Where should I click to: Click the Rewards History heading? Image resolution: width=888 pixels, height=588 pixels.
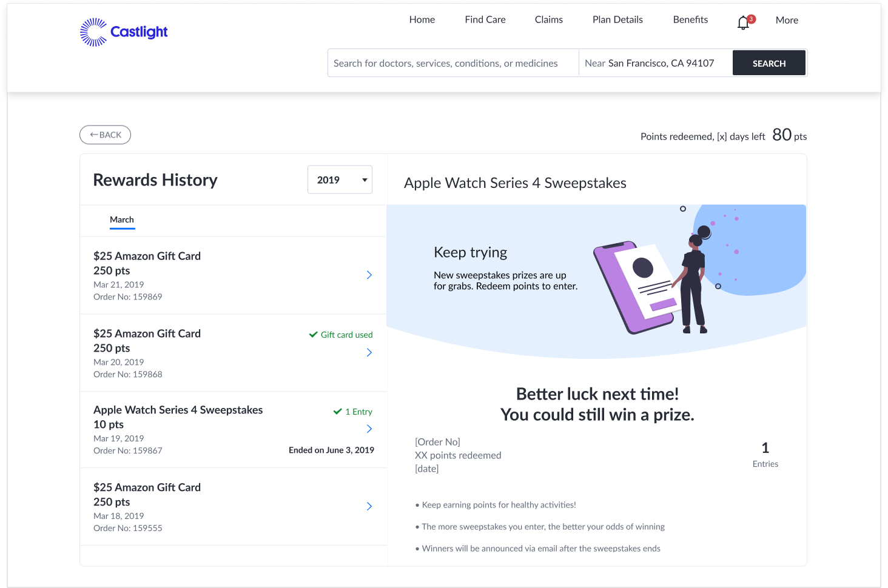pos(155,180)
